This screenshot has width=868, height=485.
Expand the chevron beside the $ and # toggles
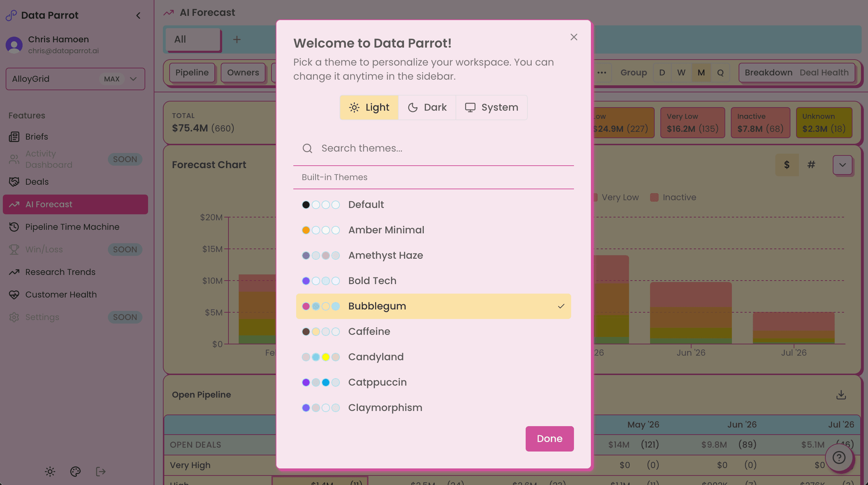tap(843, 165)
